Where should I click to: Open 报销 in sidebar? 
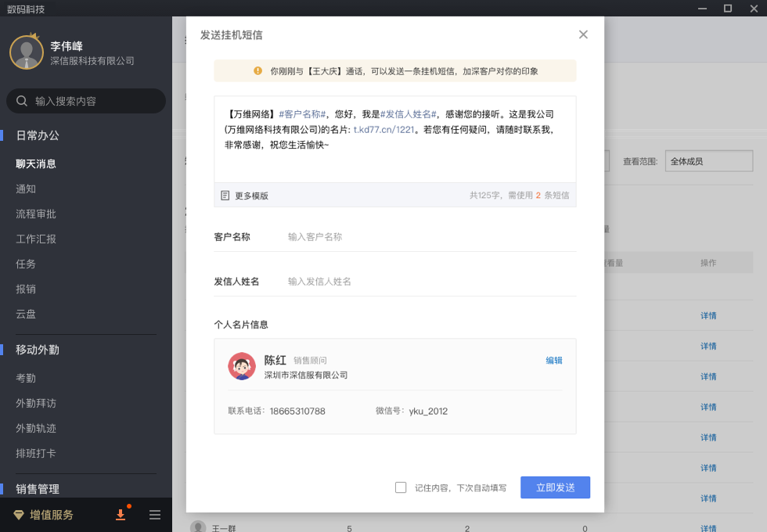click(x=25, y=289)
